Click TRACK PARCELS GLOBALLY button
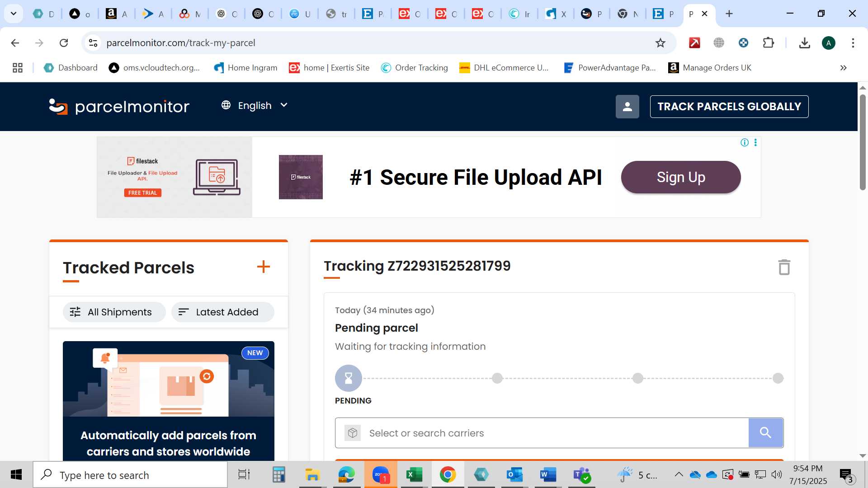 click(729, 107)
